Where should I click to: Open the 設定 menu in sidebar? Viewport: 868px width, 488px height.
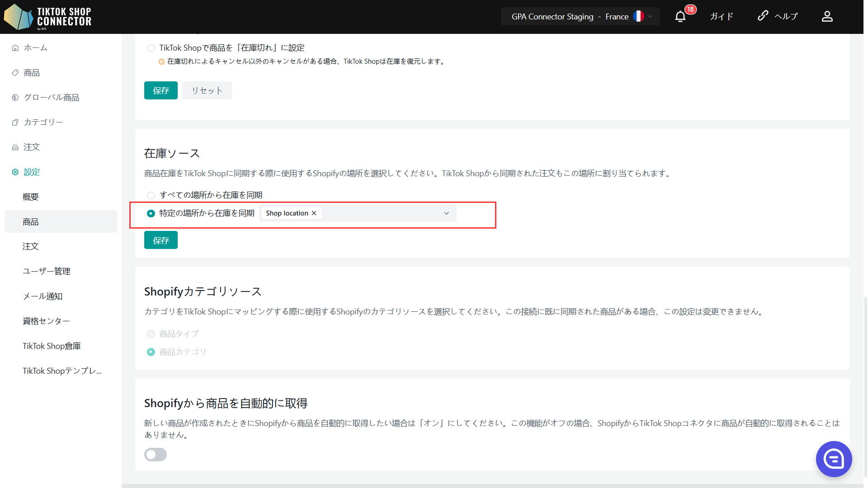[32, 172]
